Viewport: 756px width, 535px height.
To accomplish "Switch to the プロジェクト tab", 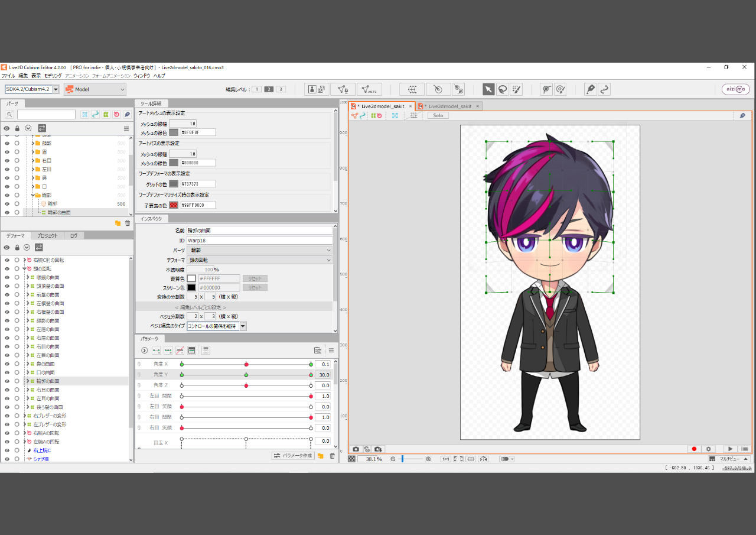I will pyautogui.click(x=47, y=235).
